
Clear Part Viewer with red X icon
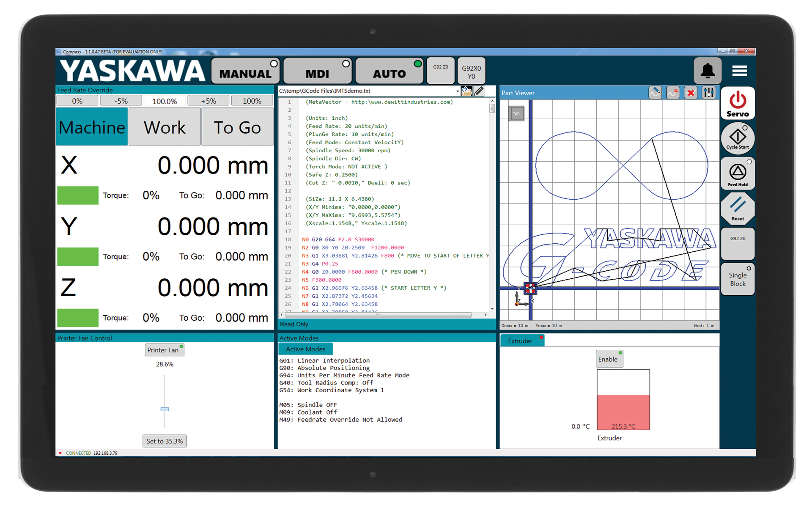pyautogui.click(x=691, y=93)
